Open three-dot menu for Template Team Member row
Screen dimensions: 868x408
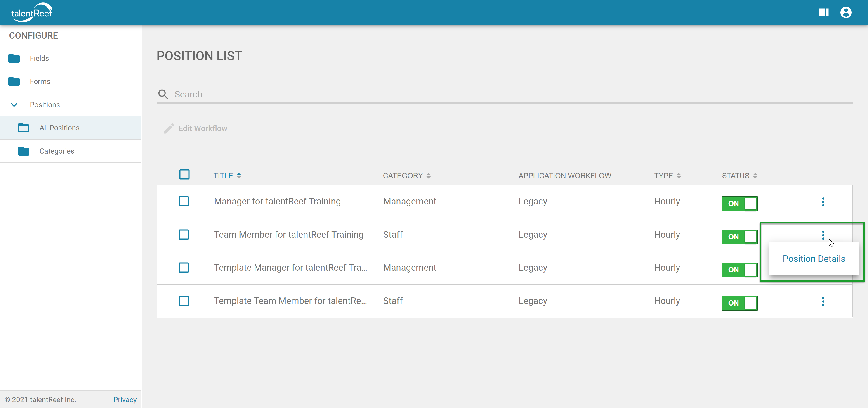coord(823,301)
